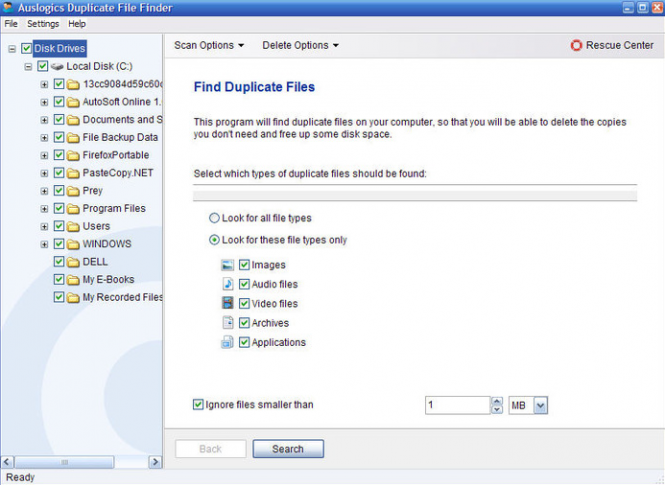Click the Local Disk (C:) drive icon
The width and height of the screenshot is (665, 485).
point(57,66)
